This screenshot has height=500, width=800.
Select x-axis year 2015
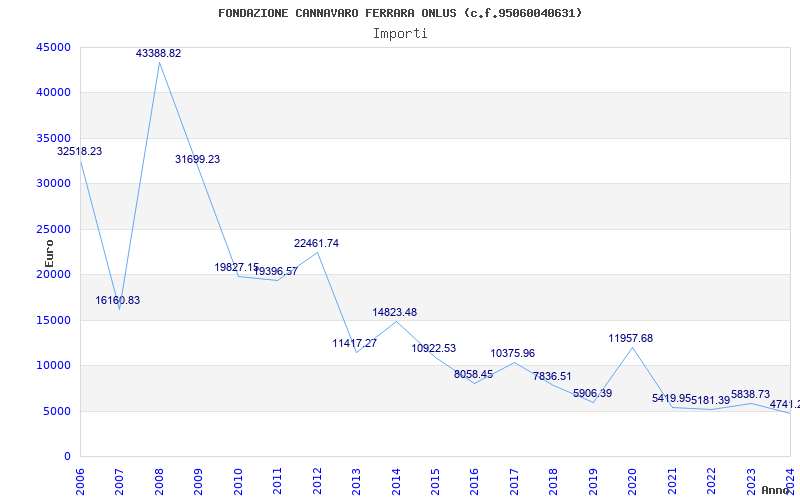(x=435, y=482)
